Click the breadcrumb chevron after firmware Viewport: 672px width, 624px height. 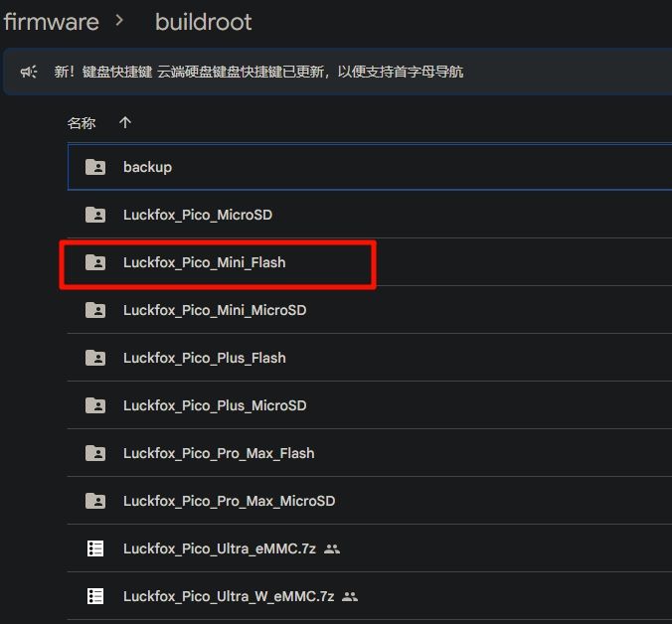(x=119, y=21)
